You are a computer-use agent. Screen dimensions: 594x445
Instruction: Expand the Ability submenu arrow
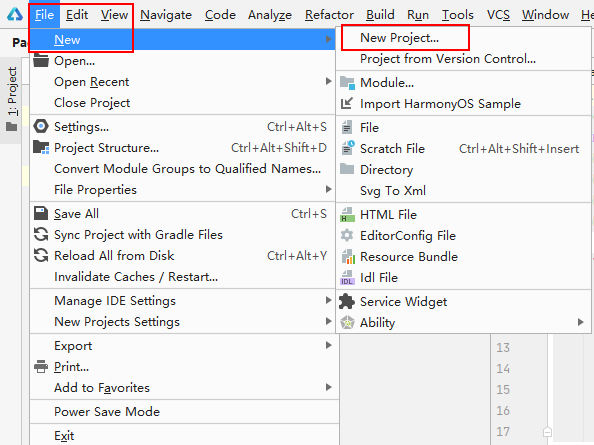(580, 322)
